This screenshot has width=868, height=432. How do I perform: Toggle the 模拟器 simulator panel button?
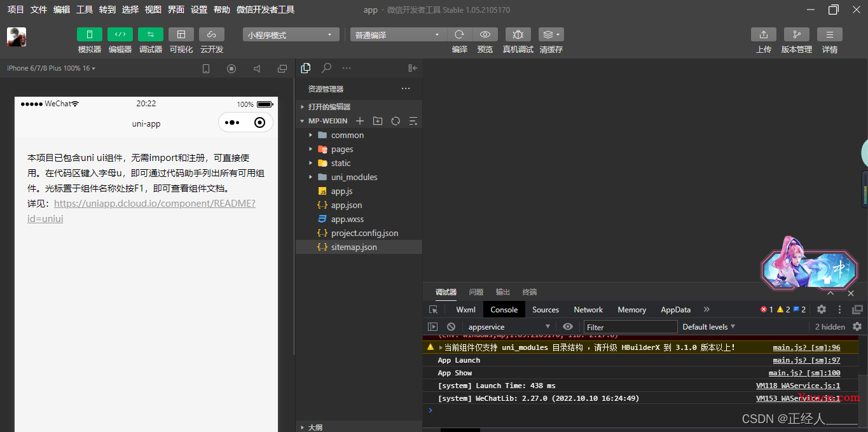[x=90, y=34]
